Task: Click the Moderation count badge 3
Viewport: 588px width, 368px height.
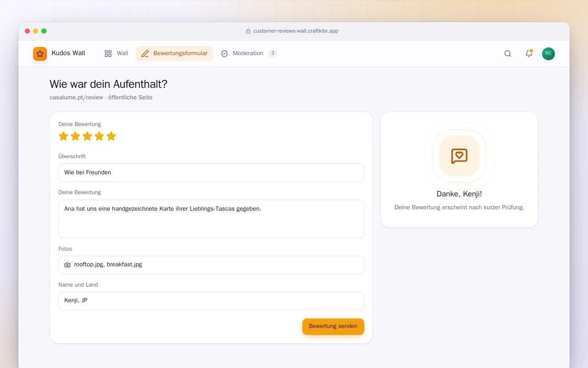Action: click(273, 53)
